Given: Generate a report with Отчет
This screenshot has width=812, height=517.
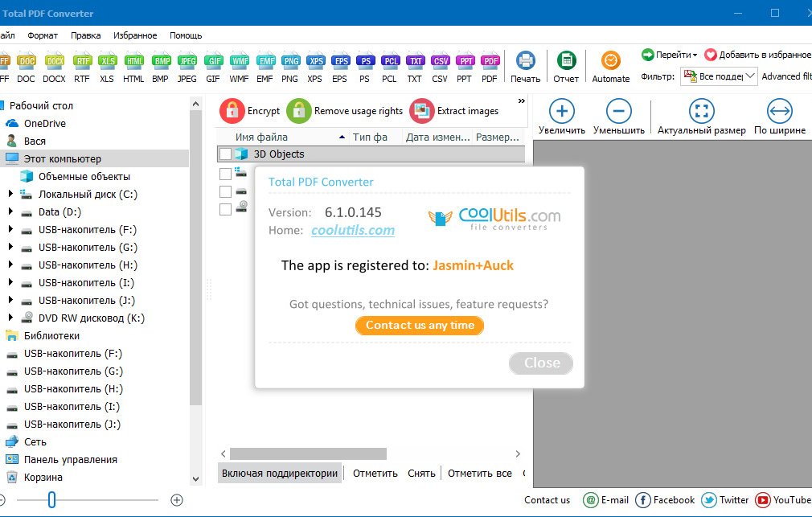Looking at the screenshot, I should click(566, 67).
